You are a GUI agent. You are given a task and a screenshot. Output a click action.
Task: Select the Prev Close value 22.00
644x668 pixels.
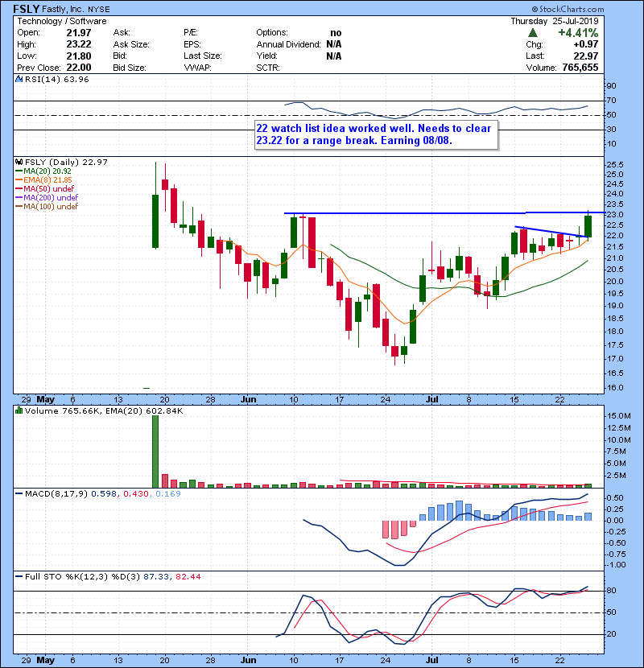point(79,68)
